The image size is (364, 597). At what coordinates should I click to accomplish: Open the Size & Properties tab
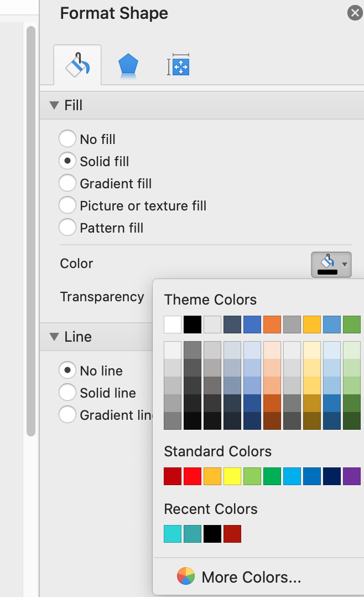pos(178,66)
